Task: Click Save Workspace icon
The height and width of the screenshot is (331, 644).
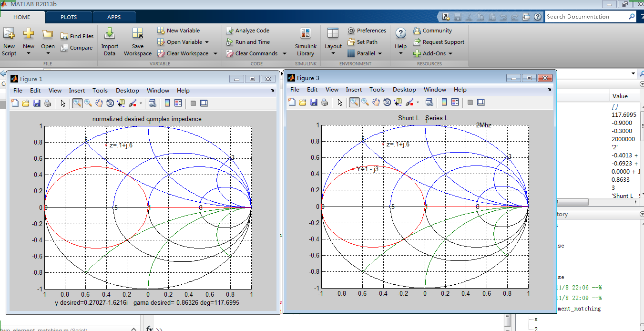Action: click(137, 41)
